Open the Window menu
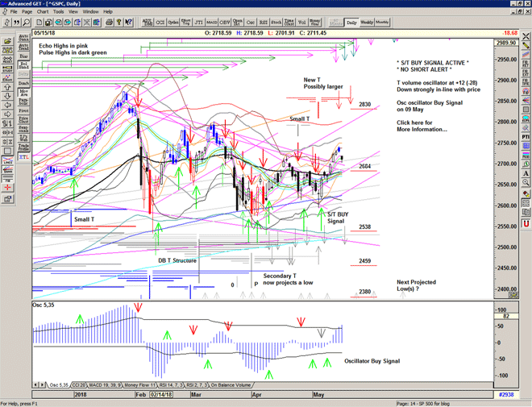The width and height of the screenshot is (532, 407). click(91, 12)
